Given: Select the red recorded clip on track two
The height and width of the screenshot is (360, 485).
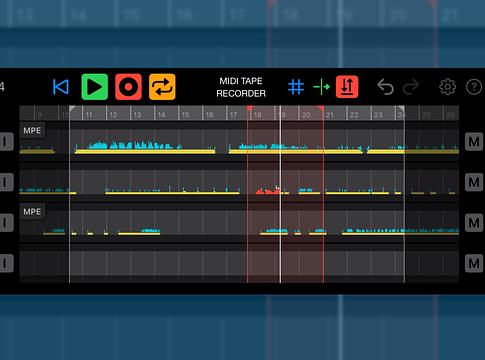Looking at the screenshot, I should (268, 190).
